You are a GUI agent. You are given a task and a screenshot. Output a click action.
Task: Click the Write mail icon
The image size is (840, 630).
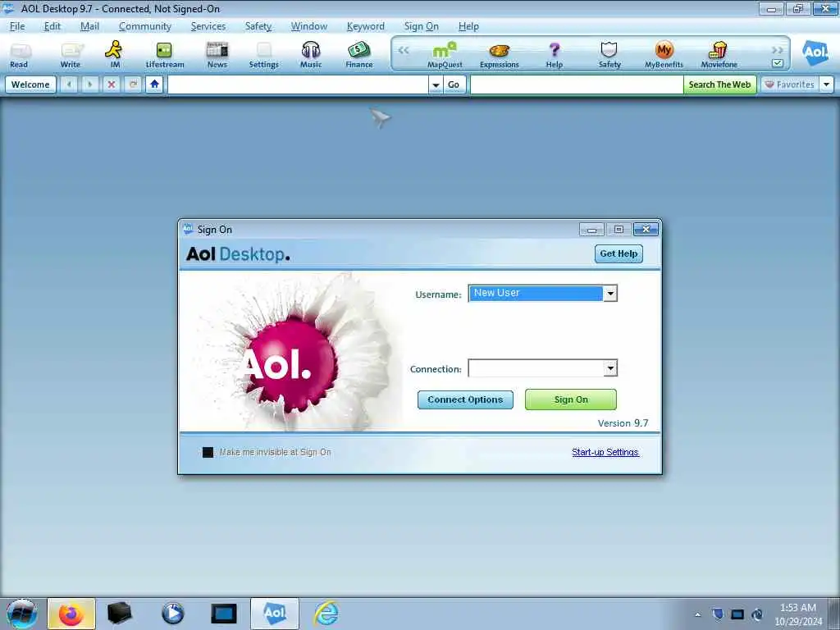pyautogui.click(x=71, y=55)
